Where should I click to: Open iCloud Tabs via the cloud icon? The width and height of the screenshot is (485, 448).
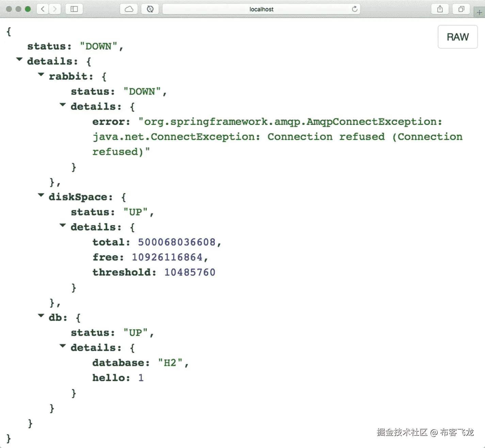[x=129, y=9]
